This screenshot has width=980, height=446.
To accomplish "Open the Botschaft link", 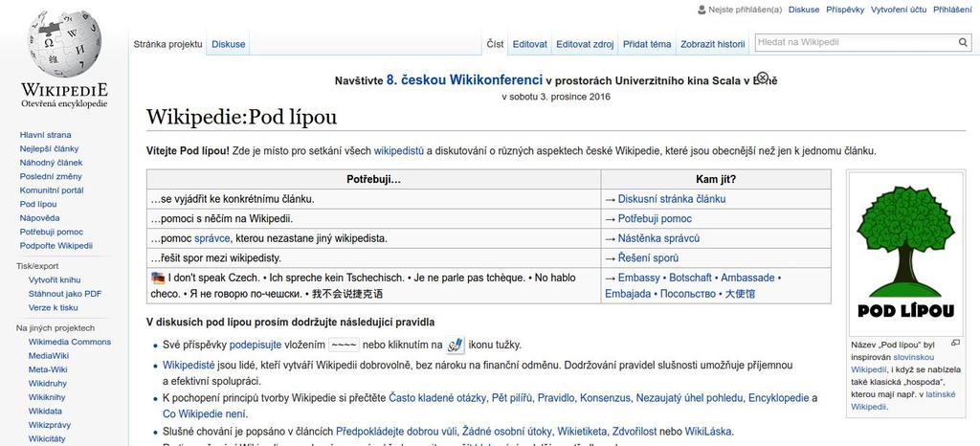I will [691, 278].
